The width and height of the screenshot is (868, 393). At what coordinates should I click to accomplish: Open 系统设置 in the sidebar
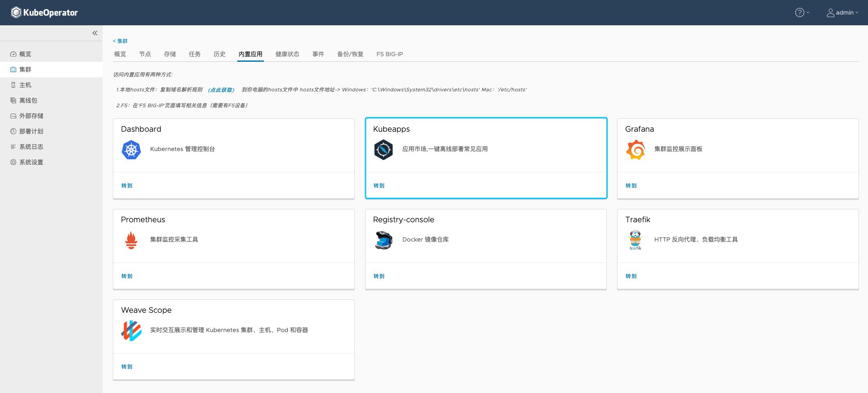tap(51, 162)
